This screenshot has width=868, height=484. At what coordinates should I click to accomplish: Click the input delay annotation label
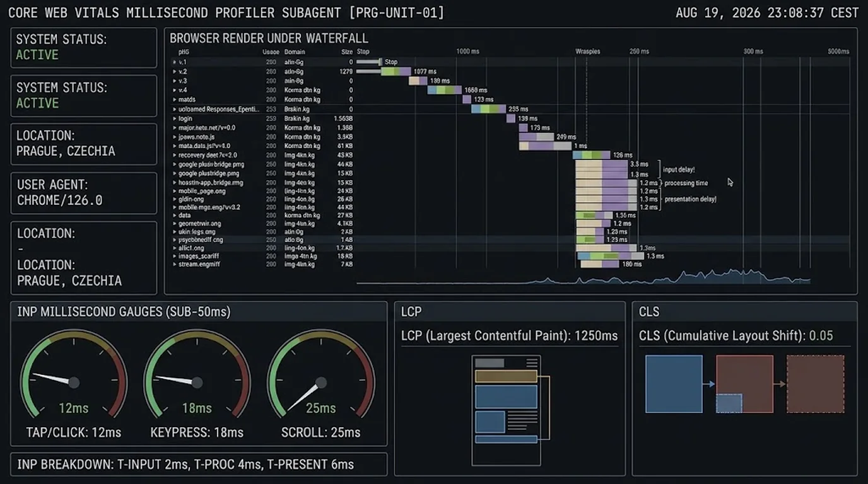coord(679,170)
